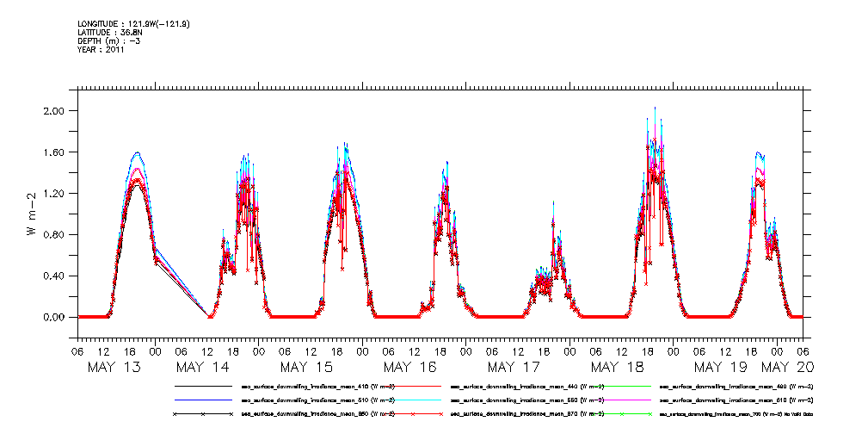Screen dimensions: 868x434
Task: Click the black x-marked legend line sample
Action: [203, 414]
